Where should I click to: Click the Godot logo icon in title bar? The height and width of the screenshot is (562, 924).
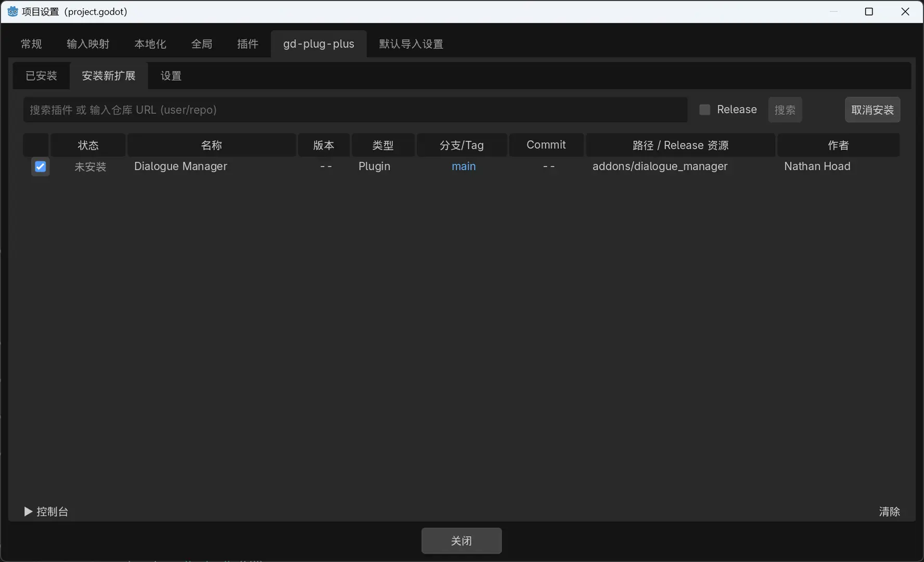coord(12,11)
